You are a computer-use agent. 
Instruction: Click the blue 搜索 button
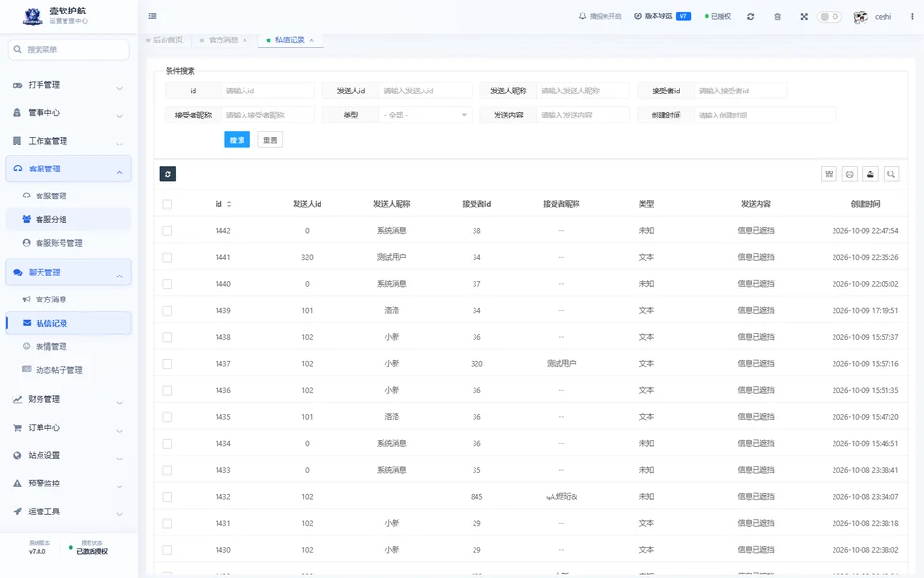coord(238,140)
